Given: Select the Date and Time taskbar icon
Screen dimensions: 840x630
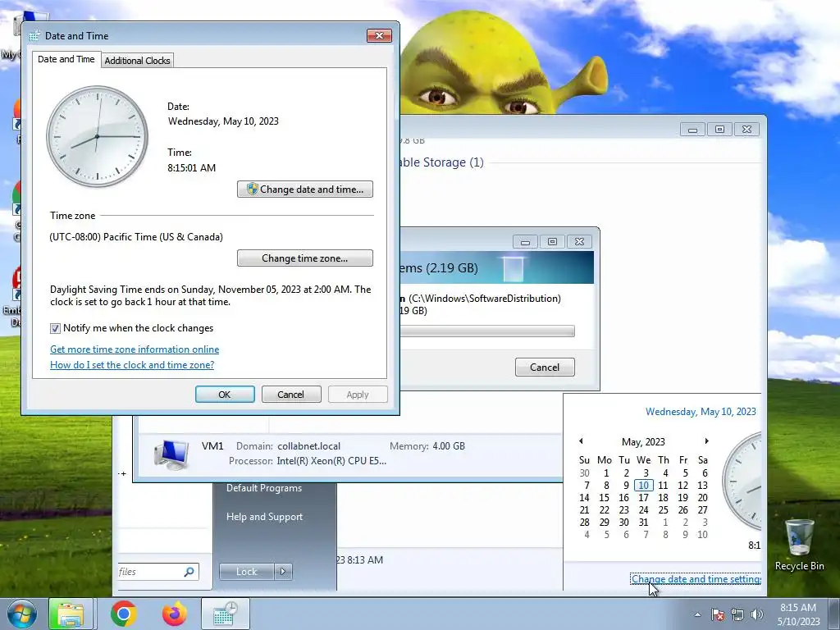Looking at the screenshot, I should click(225, 614).
